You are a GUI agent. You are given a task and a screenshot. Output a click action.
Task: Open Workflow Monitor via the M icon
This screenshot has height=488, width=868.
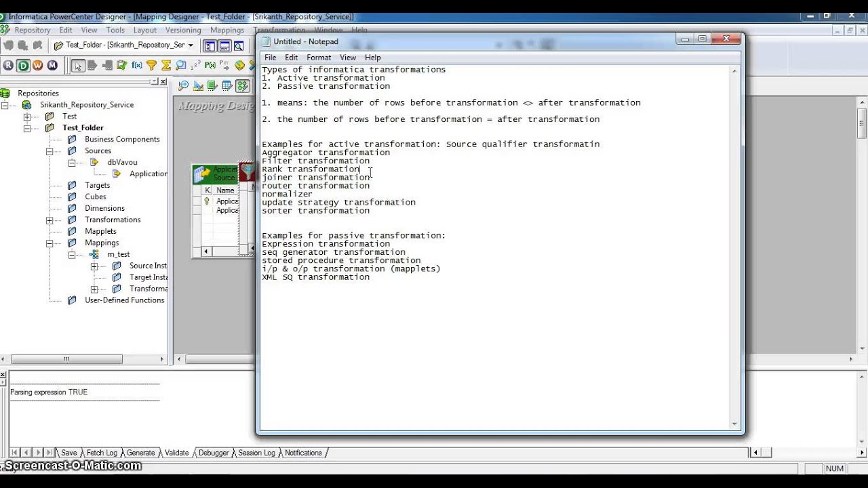point(52,66)
